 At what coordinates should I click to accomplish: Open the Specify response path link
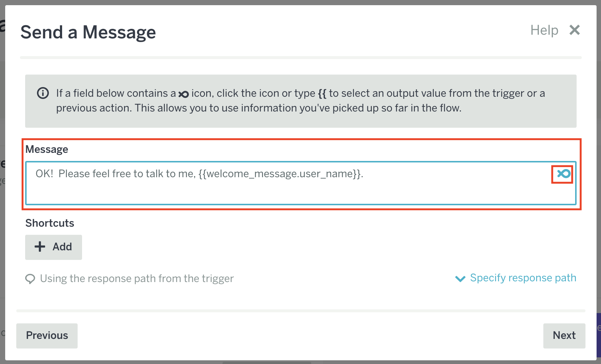click(523, 278)
